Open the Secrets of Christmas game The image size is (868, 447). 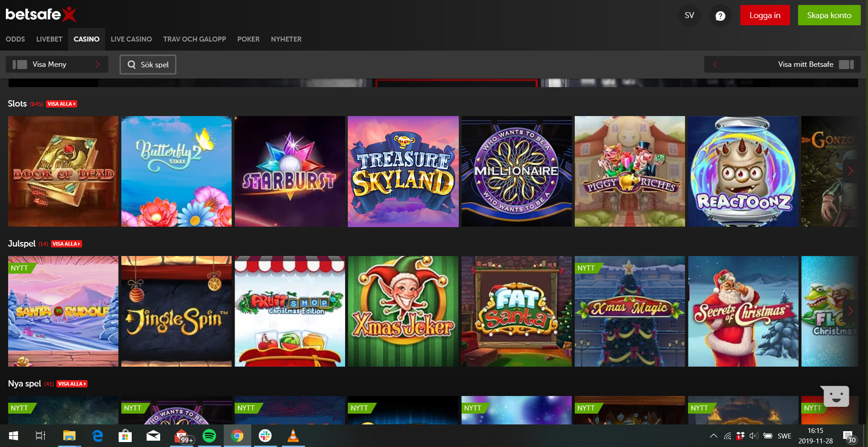[x=743, y=312]
